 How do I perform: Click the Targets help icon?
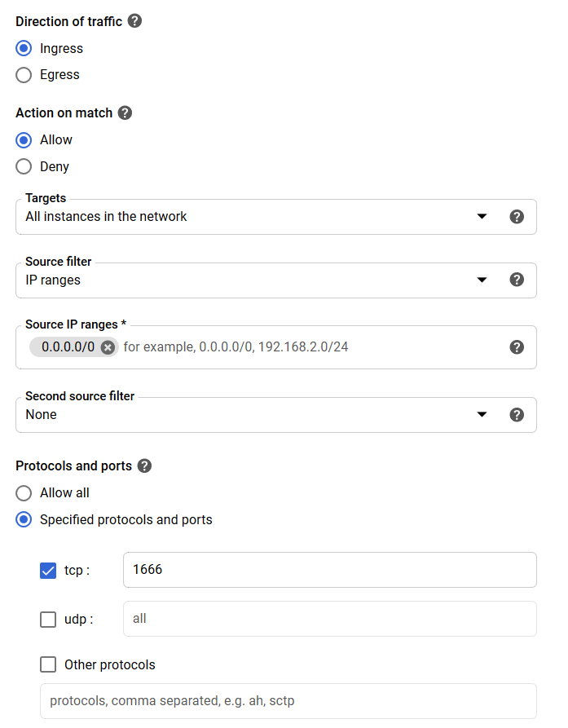point(517,217)
